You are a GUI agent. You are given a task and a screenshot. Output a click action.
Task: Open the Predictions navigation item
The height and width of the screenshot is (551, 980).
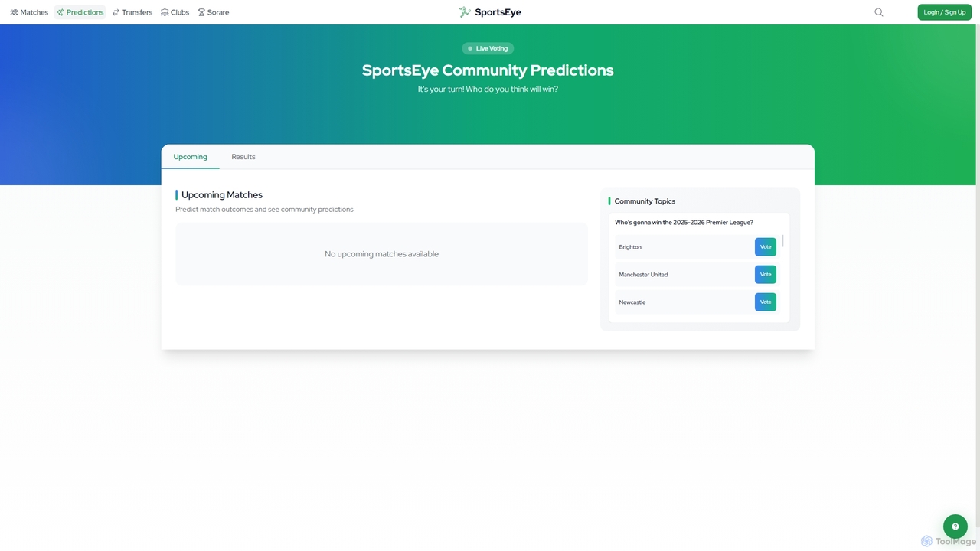[x=80, y=12]
